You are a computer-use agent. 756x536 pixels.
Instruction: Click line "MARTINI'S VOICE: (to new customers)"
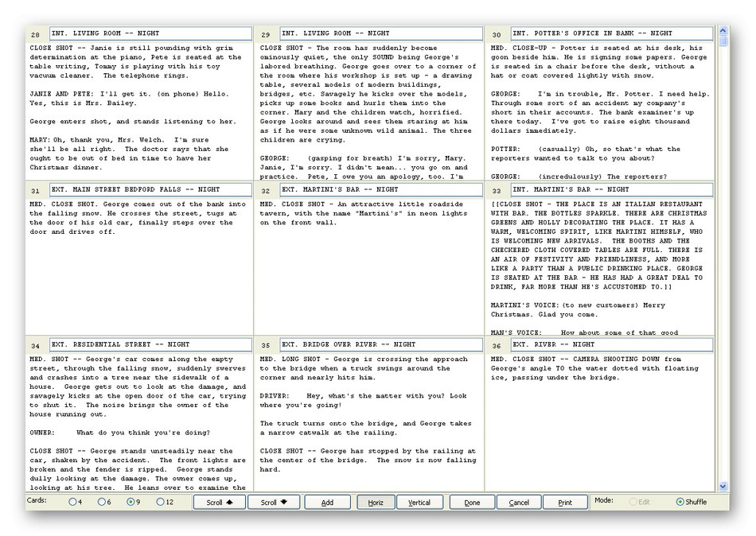pyautogui.click(x=578, y=305)
